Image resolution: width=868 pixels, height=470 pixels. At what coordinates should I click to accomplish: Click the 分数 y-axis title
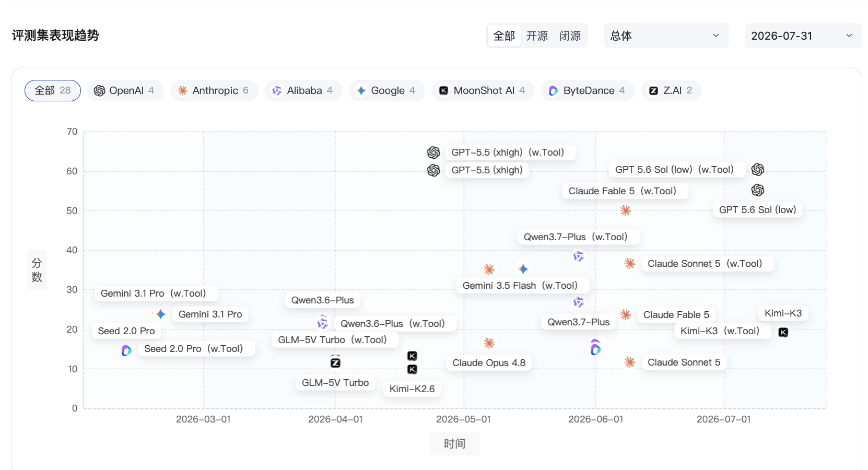[37, 270]
